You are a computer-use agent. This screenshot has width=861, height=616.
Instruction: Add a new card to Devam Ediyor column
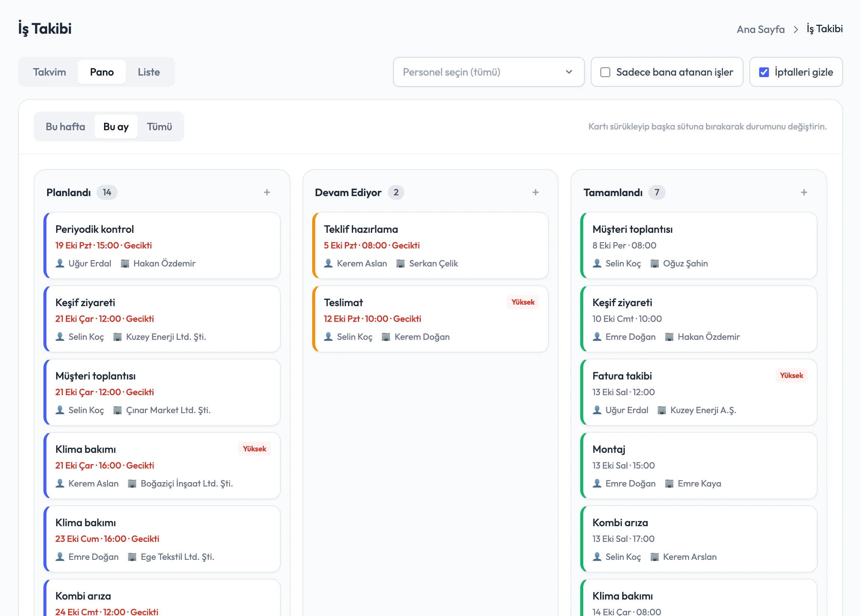coord(535,192)
